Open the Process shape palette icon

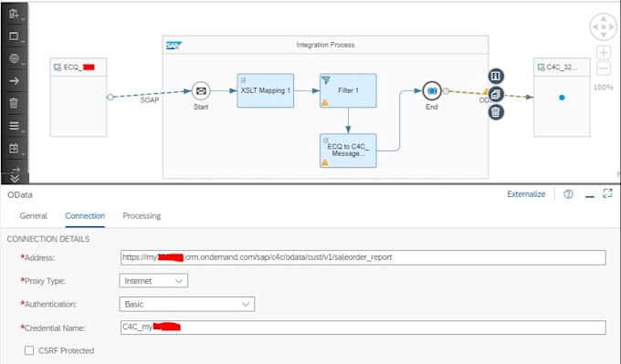(x=14, y=36)
